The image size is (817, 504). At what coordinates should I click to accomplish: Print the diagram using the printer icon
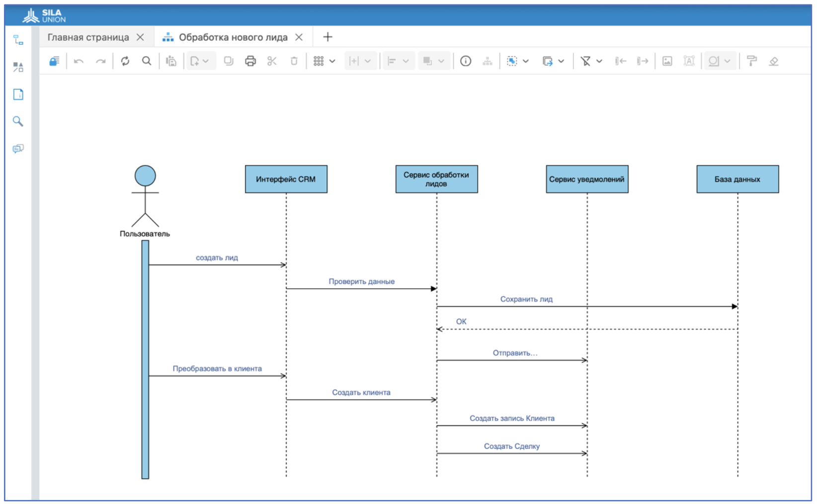pos(250,61)
